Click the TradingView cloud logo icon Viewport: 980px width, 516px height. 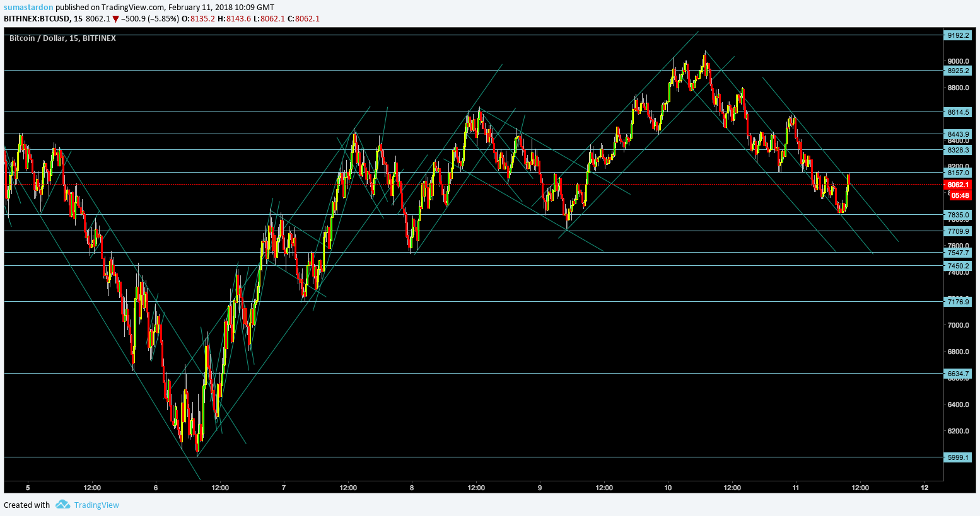[x=62, y=504]
